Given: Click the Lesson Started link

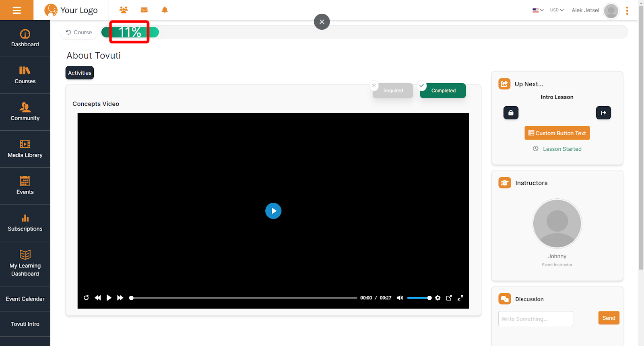Looking at the screenshot, I should pyautogui.click(x=562, y=149).
